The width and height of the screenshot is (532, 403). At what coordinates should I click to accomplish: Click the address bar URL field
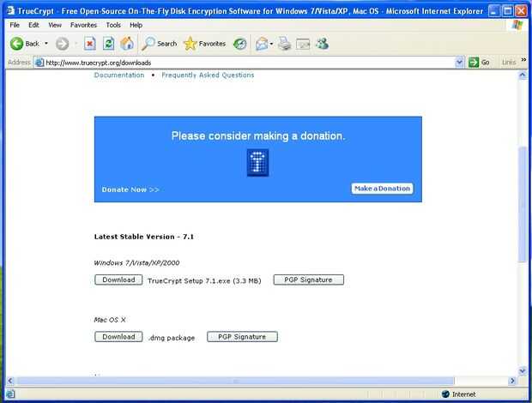250,63
